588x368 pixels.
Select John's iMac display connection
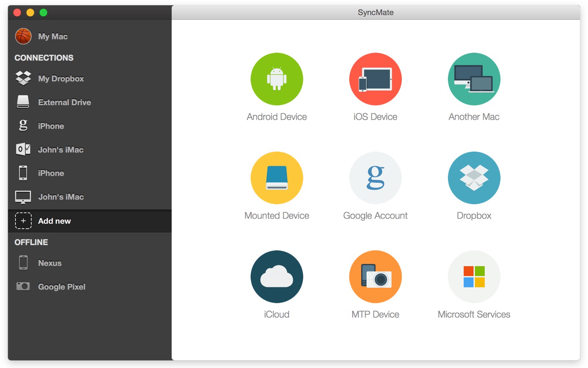pyautogui.click(x=61, y=197)
